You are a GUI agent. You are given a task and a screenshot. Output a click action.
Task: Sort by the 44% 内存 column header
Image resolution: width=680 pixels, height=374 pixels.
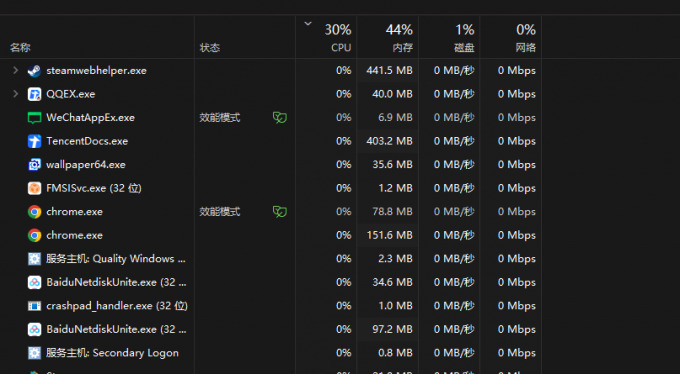[x=388, y=37]
